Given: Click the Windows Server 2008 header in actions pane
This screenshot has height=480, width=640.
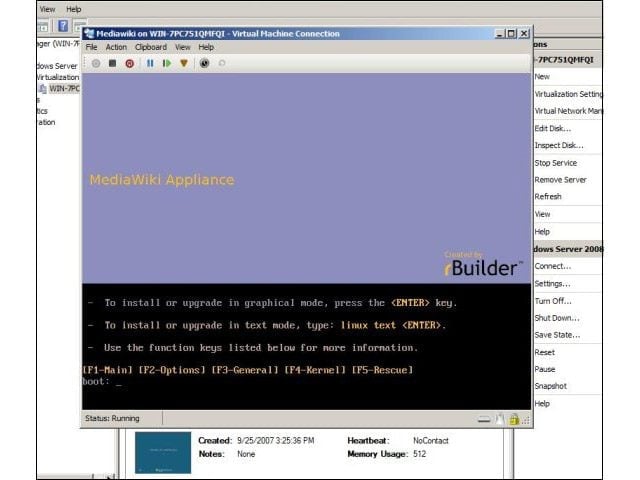Looking at the screenshot, I should coord(568,249).
